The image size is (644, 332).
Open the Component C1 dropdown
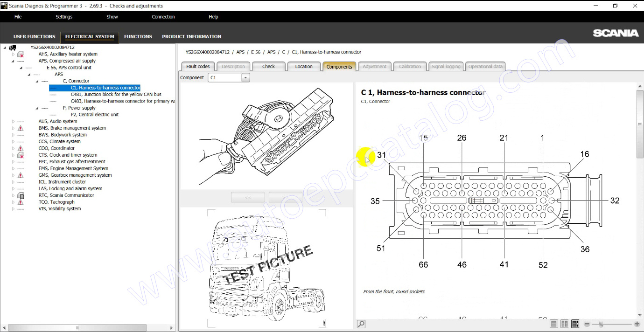[245, 78]
